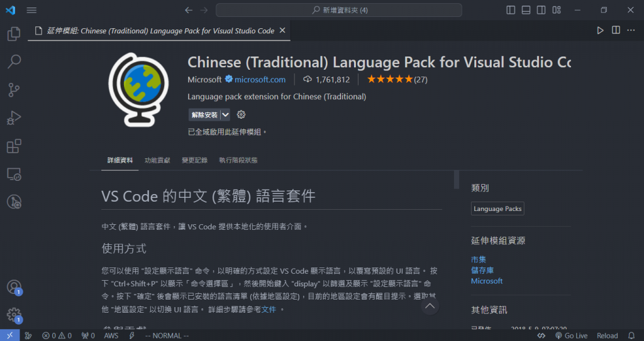Image resolution: width=644 pixels, height=341 pixels.
Task: Click the VS Code logo icon
Action: [10, 10]
